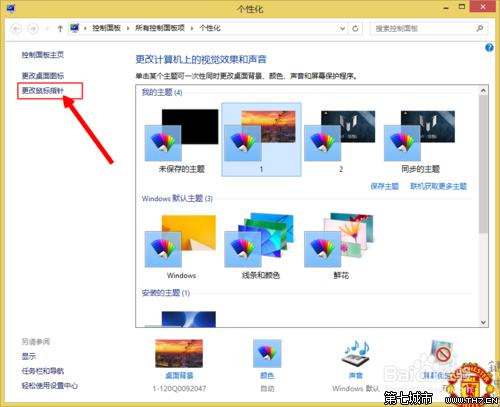This screenshot has height=407, width=500.
Task: Open 更改鼠标指针 in the sidebar
Action: [43, 90]
